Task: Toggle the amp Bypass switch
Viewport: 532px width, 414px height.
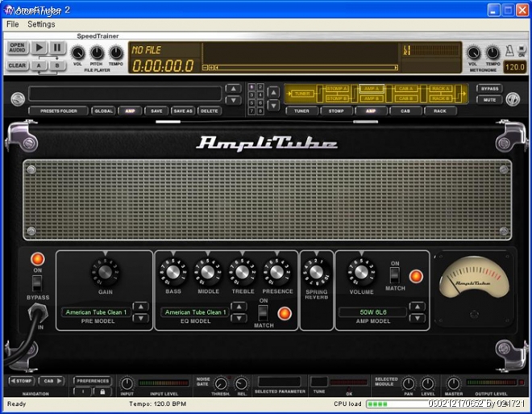Action: tap(36, 283)
